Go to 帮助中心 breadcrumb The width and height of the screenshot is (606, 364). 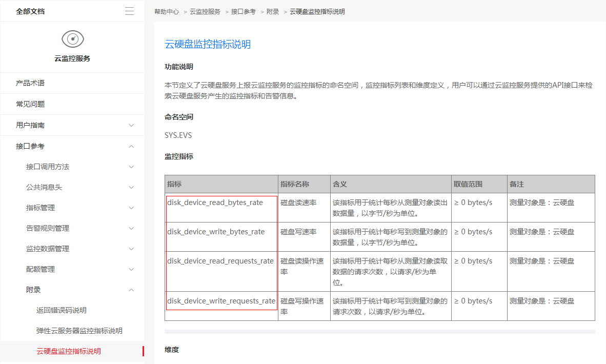click(x=167, y=12)
